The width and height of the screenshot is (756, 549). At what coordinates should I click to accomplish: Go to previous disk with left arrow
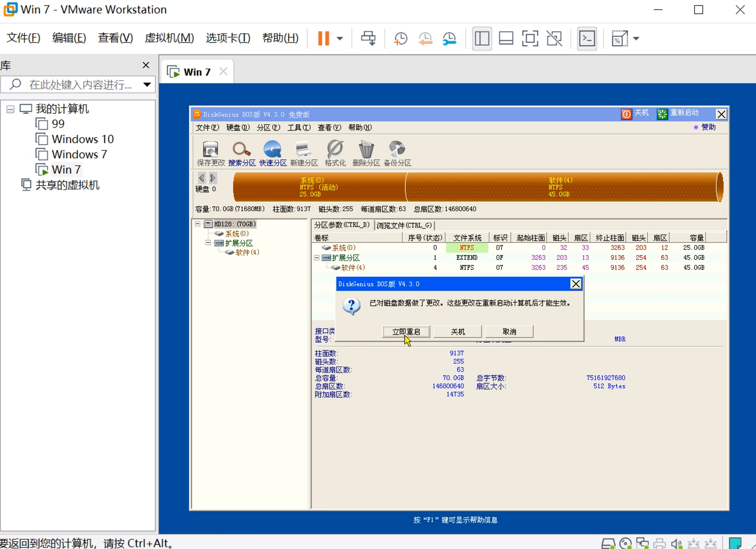[x=201, y=178]
